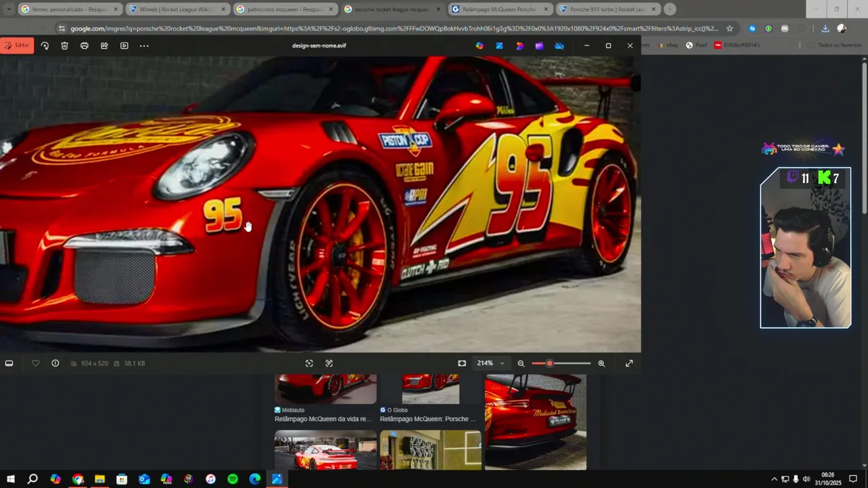This screenshot has height=488, width=868.
Task: Open File Explorer from the taskbar
Action: [x=100, y=479]
